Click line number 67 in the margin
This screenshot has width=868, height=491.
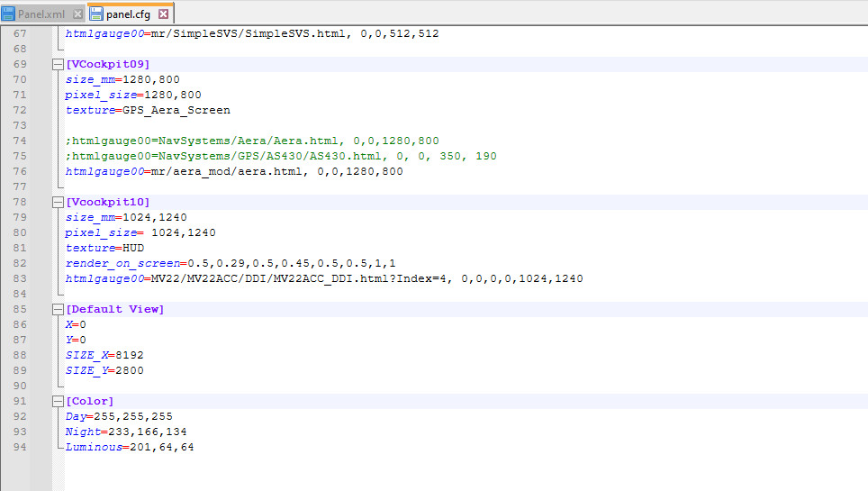tap(20, 33)
